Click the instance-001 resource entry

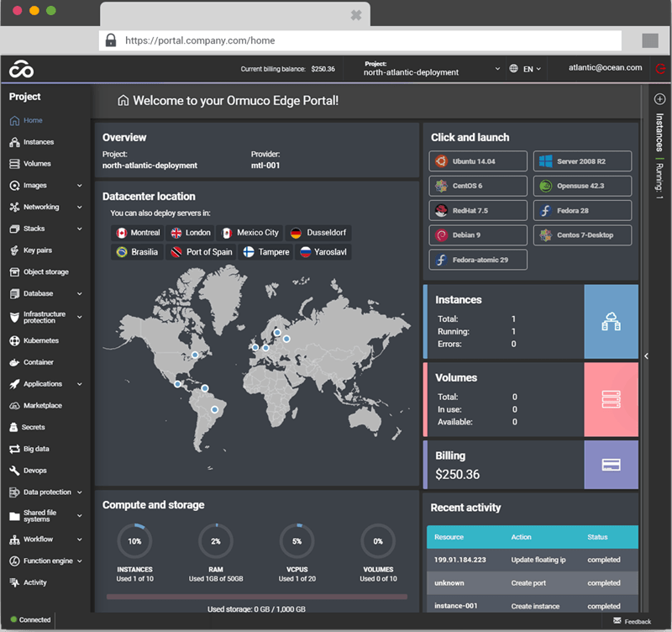point(455,606)
